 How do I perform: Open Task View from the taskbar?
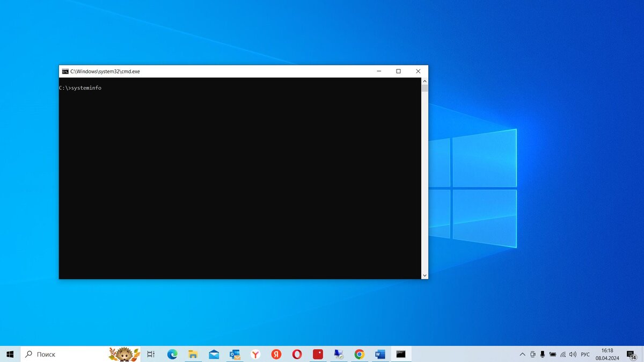151,354
